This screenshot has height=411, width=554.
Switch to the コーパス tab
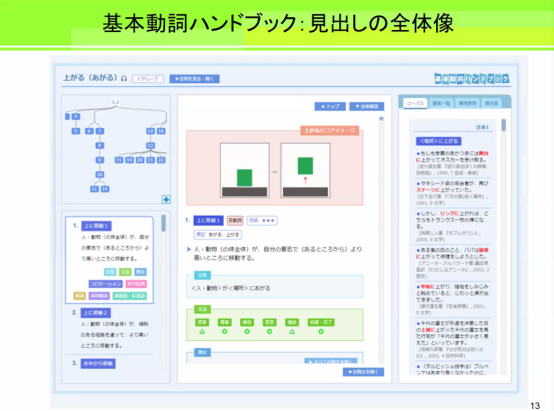(x=415, y=103)
